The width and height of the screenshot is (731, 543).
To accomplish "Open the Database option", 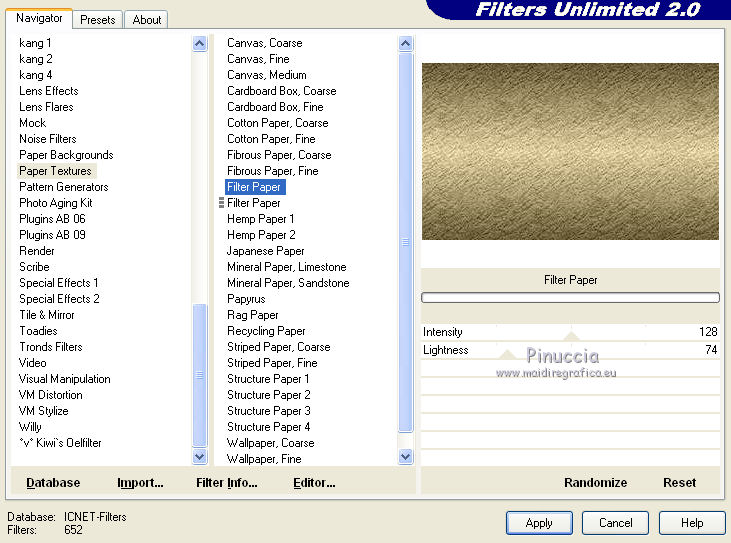I will 53,482.
